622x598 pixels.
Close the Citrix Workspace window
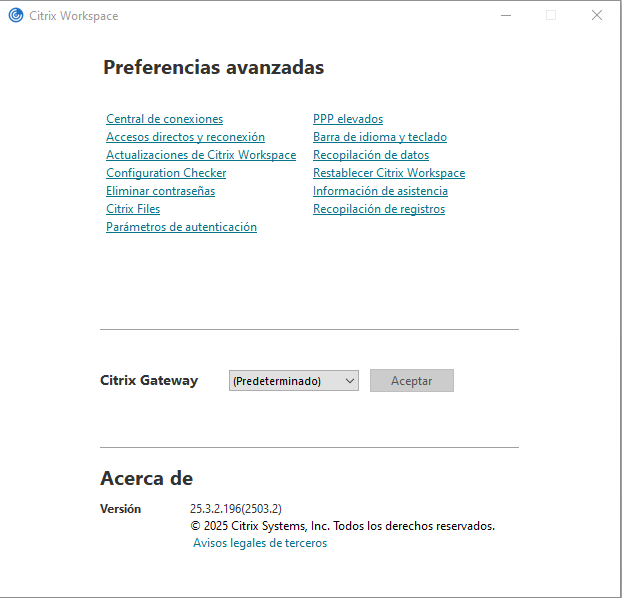coord(597,15)
